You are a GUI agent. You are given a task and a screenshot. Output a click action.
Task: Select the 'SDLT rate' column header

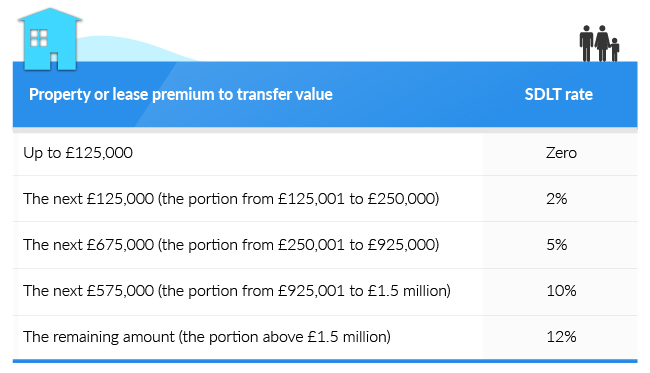point(558,94)
